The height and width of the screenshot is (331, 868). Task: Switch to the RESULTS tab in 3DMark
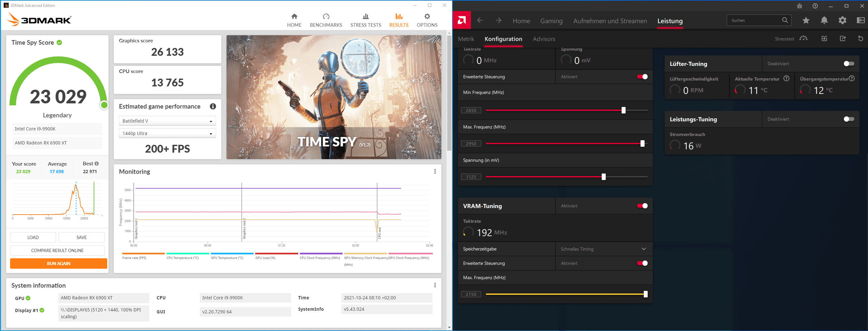coord(399,21)
